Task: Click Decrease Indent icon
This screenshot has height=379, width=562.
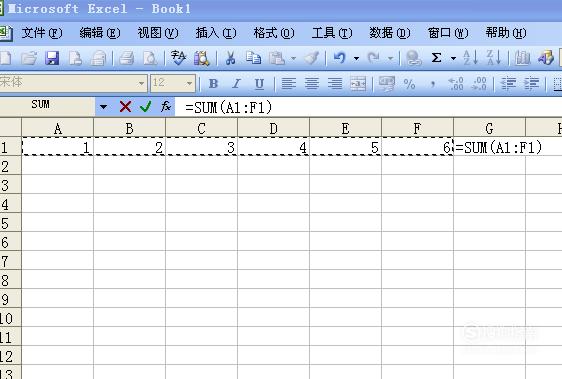Action: [x=508, y=84]
